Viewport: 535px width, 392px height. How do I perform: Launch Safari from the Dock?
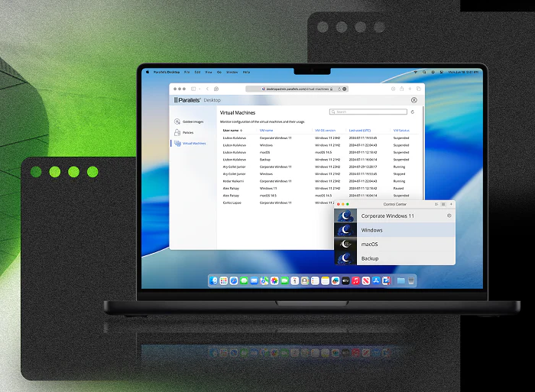click(x=234, y=280)
